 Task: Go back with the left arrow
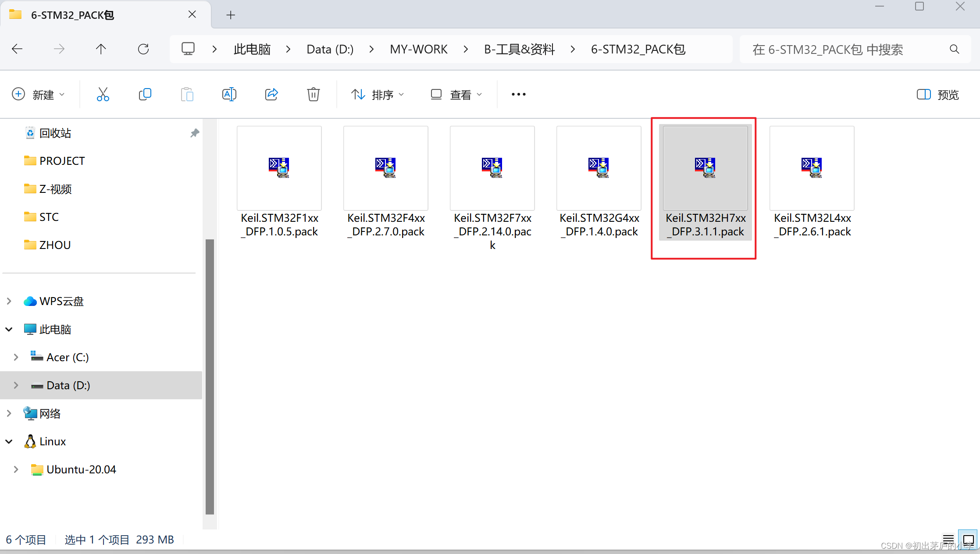click(x=17, y=49)
